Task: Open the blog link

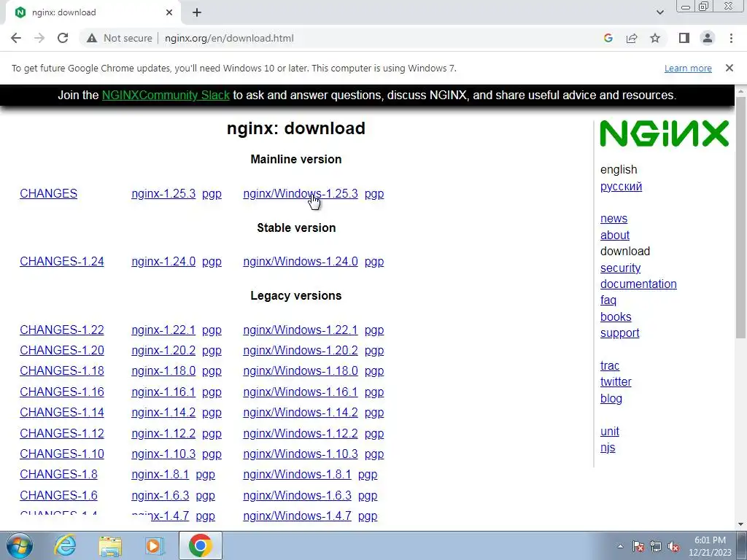Action: [x=611, y=399]
